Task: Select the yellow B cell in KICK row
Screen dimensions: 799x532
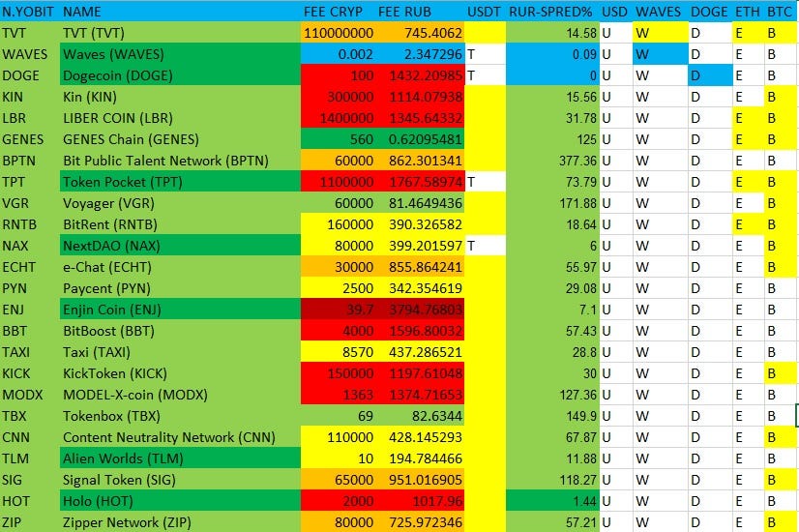Action: tap(782, 373)
